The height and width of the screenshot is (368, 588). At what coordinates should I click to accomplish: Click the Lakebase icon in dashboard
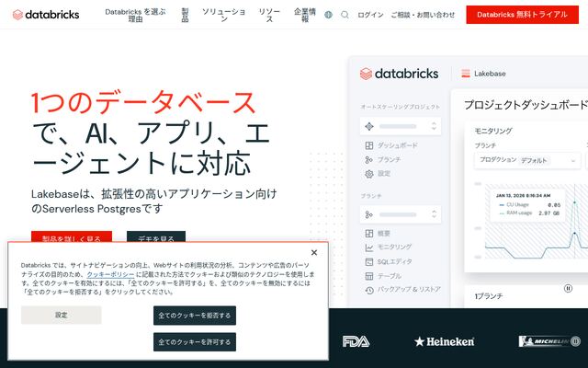466,74
